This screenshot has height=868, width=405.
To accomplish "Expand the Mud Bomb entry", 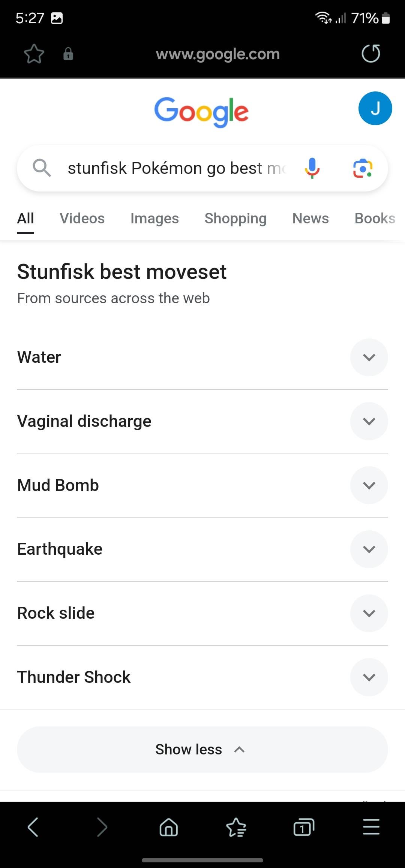I will [369, 485].
